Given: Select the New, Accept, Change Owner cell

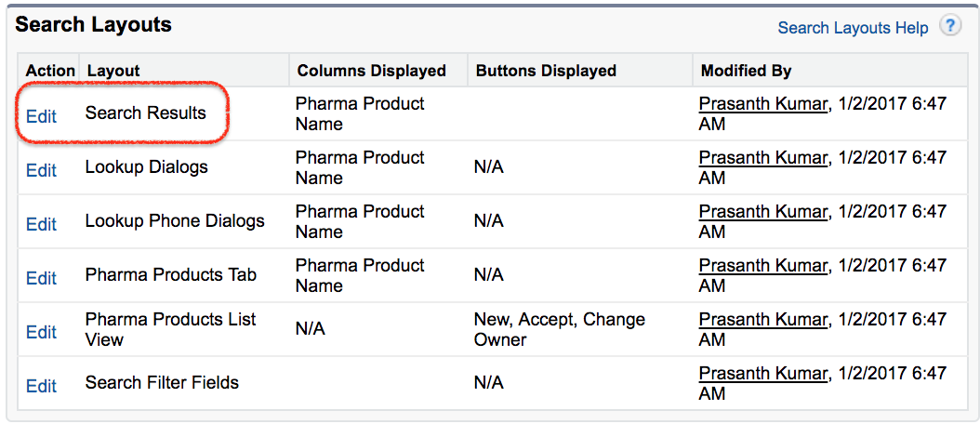Looking at the screenshot, I should [560, 329].
